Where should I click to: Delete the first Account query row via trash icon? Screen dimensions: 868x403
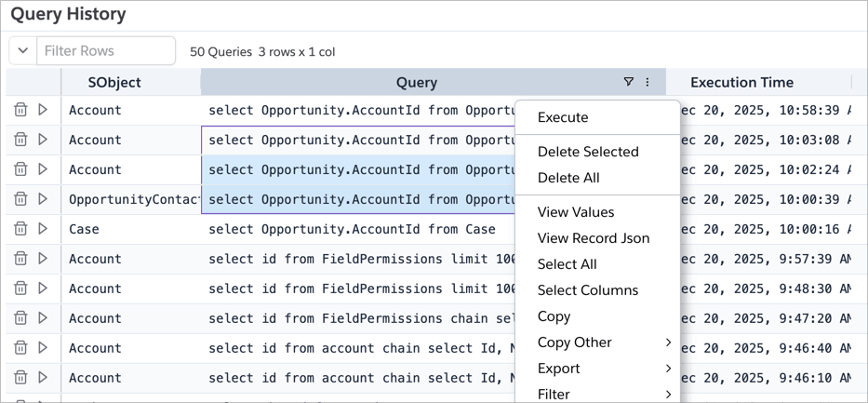coord(20,110)
